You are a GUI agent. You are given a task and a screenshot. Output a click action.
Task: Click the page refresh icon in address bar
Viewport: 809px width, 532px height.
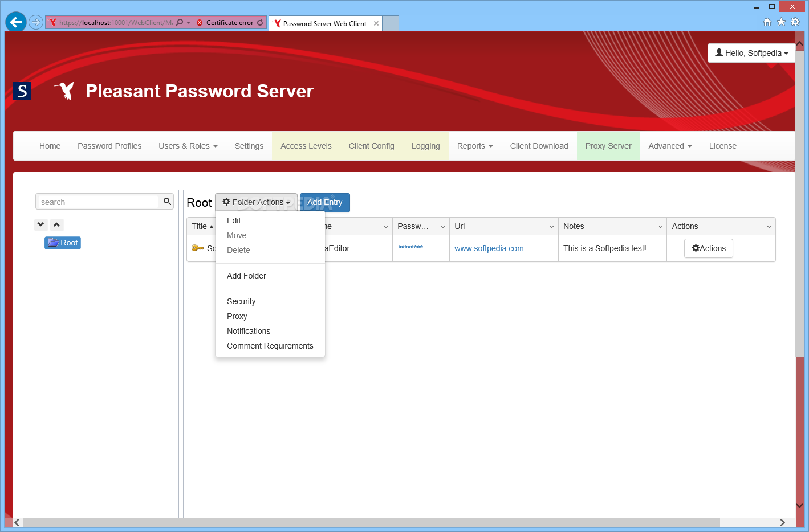261,22
